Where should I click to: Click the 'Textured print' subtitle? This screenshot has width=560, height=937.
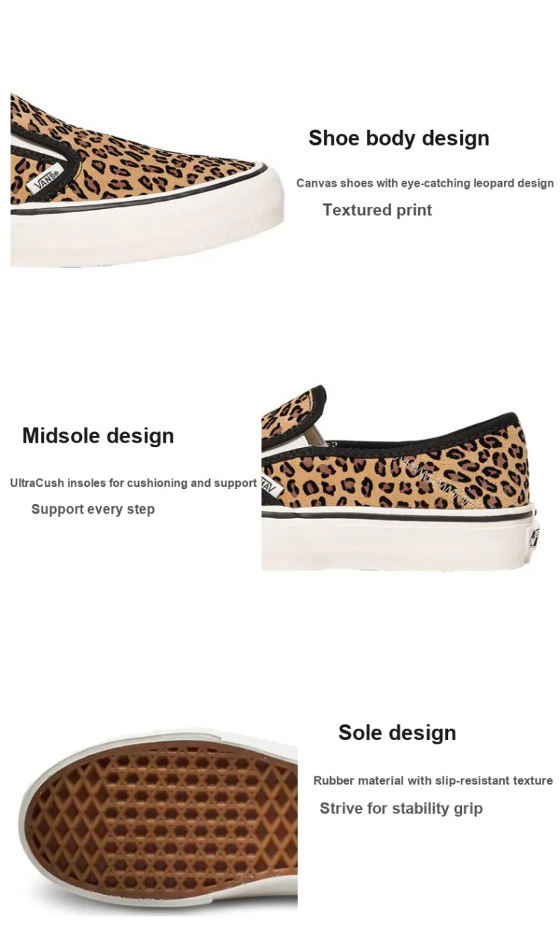coord(377,210)
